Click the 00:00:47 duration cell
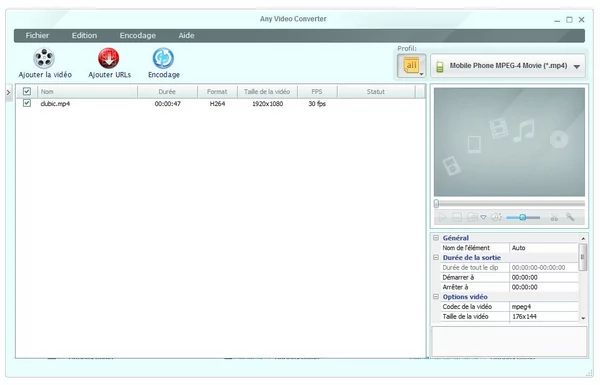The width and height of the screenshot is (600, 385). coord(168,104)
